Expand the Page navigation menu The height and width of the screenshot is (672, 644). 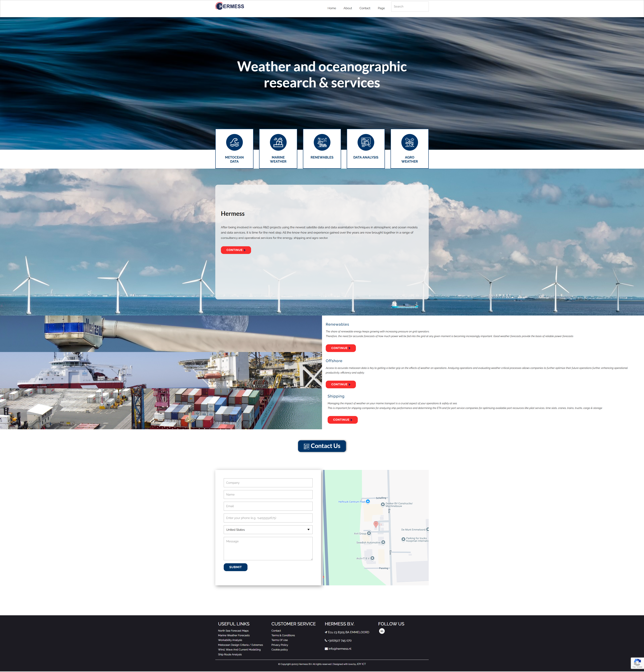pyautogui.click(x=381, y=8)
